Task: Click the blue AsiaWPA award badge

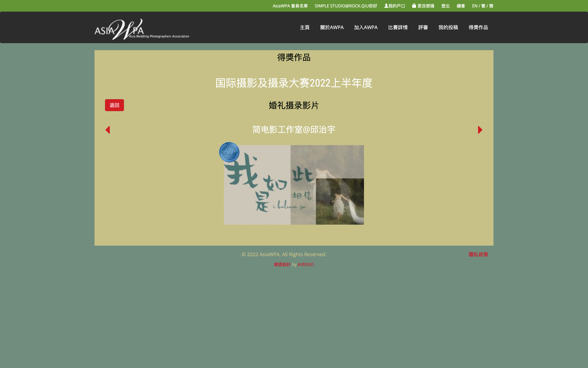Action: pyautogui.click(x=229, y=152)
